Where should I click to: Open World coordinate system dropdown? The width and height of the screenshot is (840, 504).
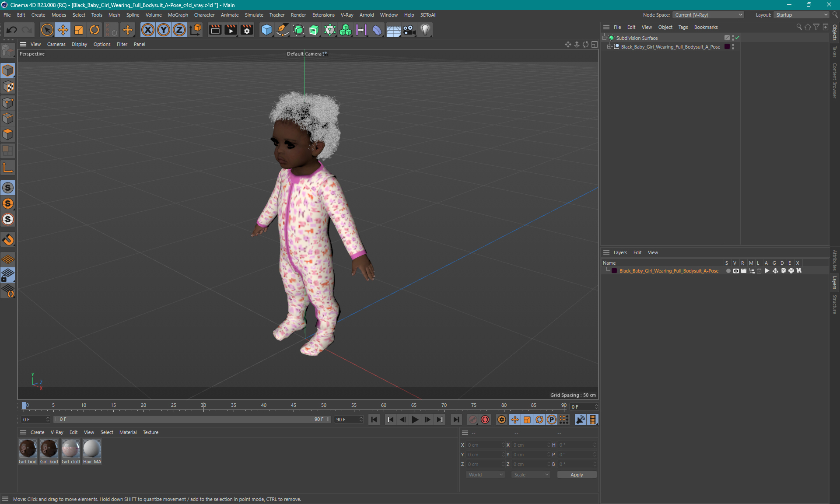point(486,475)
